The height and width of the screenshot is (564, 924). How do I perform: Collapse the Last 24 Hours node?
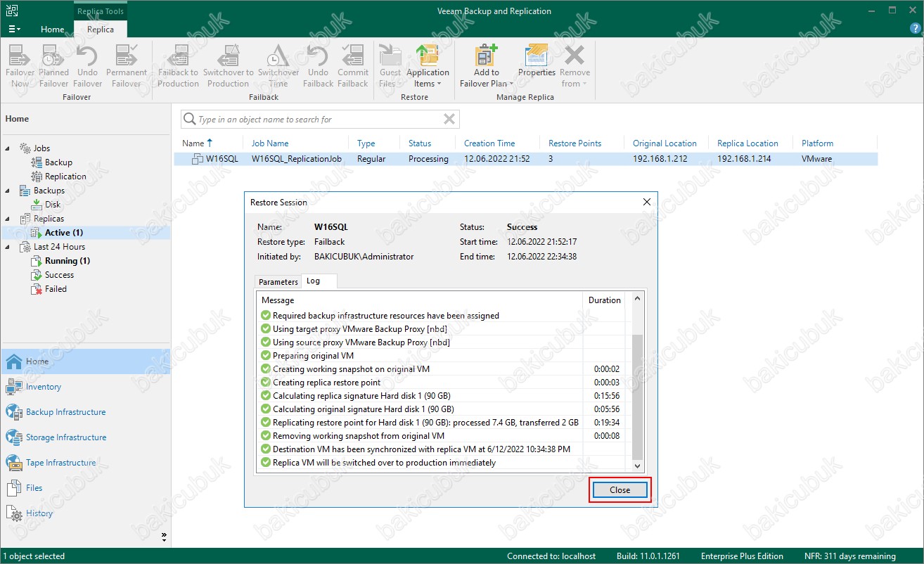pos(8,247)
